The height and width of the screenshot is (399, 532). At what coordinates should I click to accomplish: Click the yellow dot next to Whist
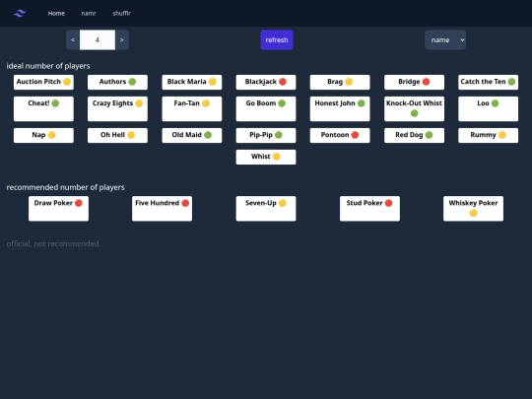277,157
